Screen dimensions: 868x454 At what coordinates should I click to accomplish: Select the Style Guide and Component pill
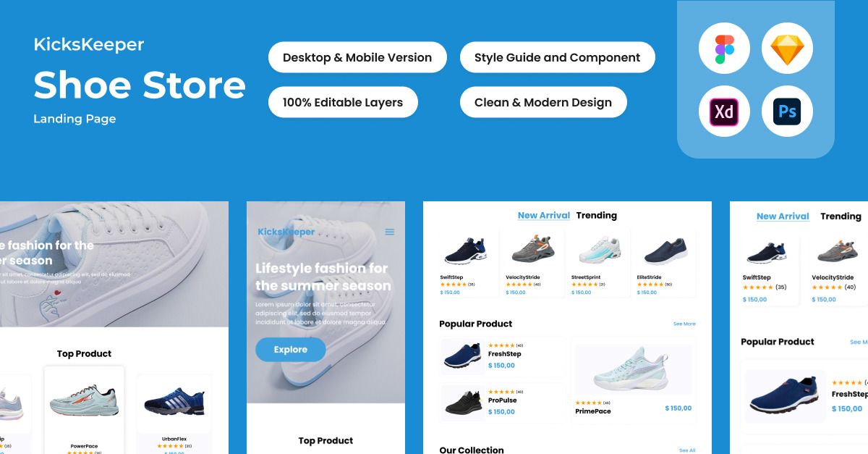click(557, 57)
